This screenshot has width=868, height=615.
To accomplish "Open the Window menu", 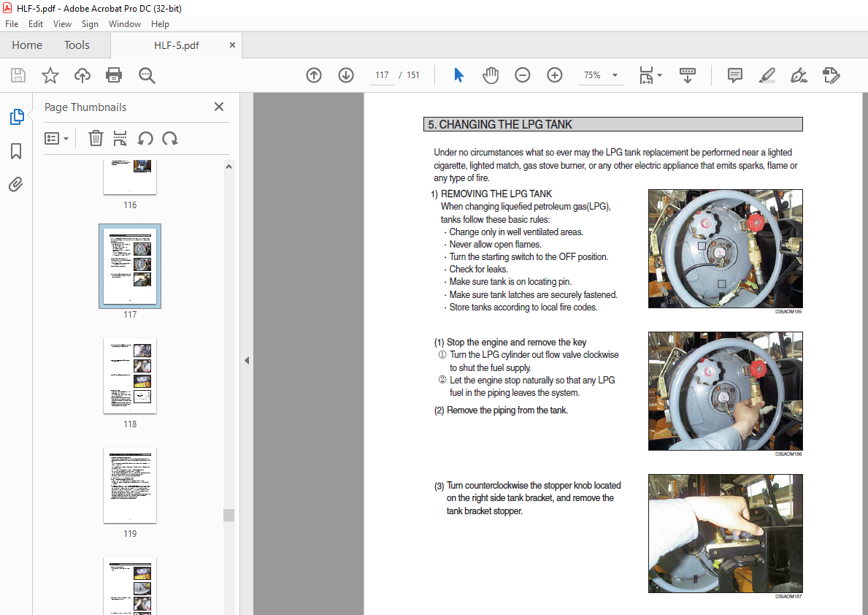I will [125, 24].
